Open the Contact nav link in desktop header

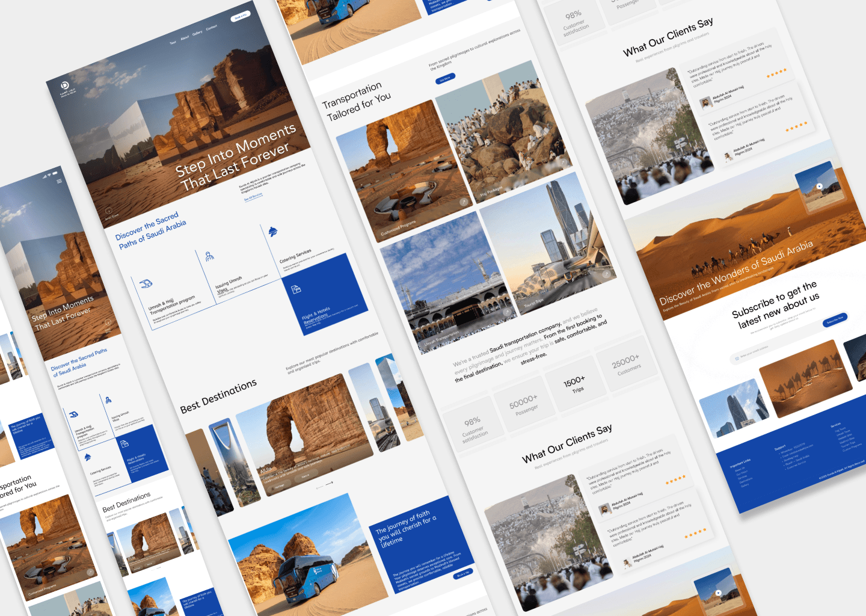212,28
